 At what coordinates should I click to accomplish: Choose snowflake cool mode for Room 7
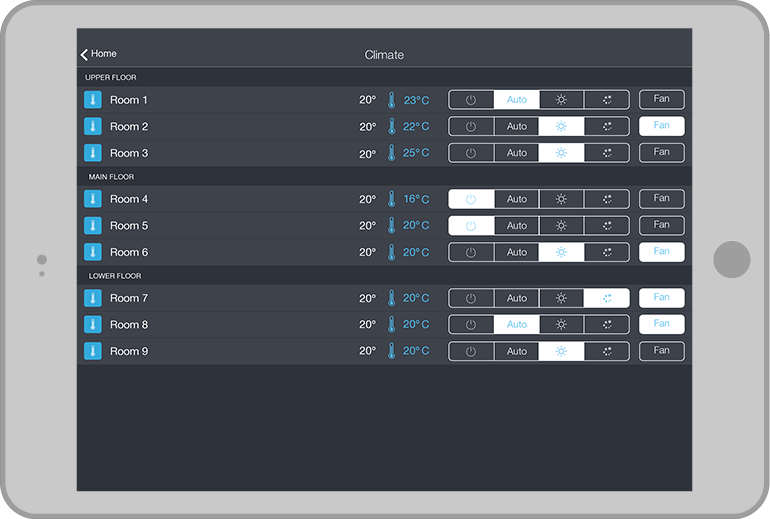pos(607,298)
